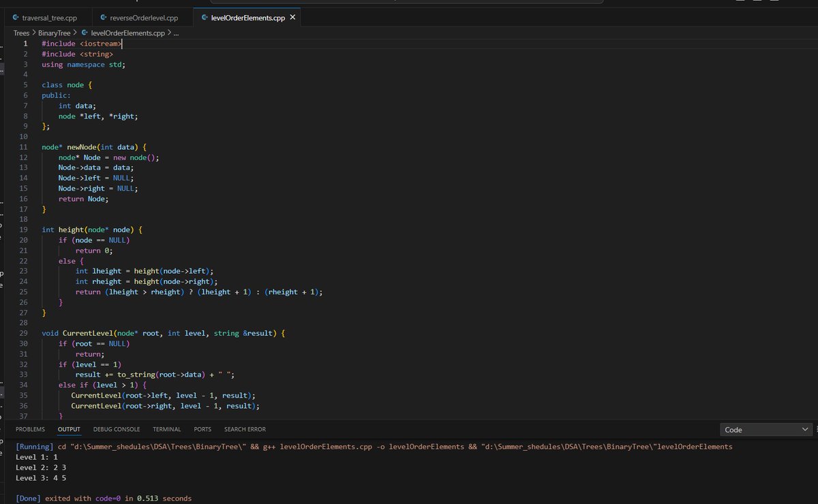
Task: Click line number 29 in the gutter
Action: click(x=24, y=333)
